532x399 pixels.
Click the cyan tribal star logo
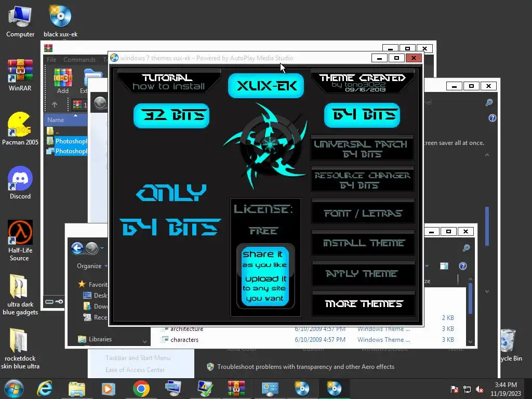[x=267, y=145]
